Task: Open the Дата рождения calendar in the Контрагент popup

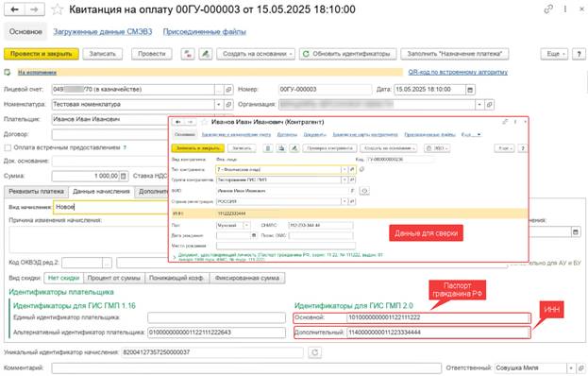Action: pyautogui.click(x=254, y=235)
